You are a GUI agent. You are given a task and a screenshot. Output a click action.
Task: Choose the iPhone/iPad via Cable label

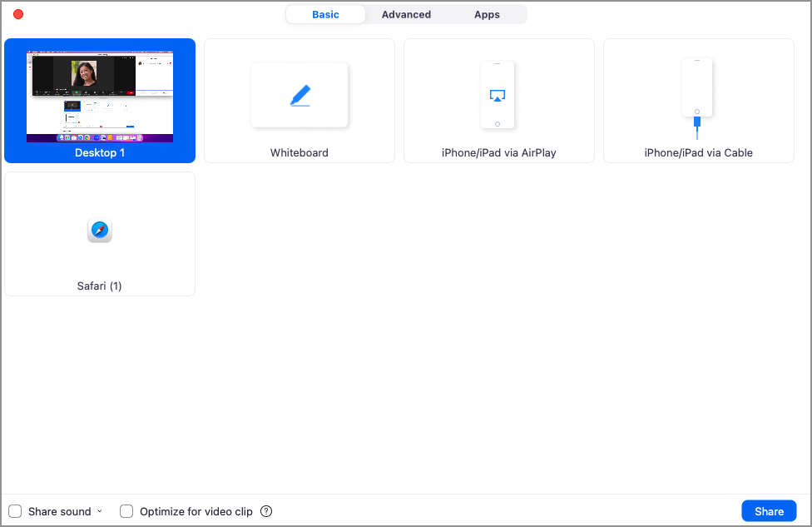pos(699,153)
